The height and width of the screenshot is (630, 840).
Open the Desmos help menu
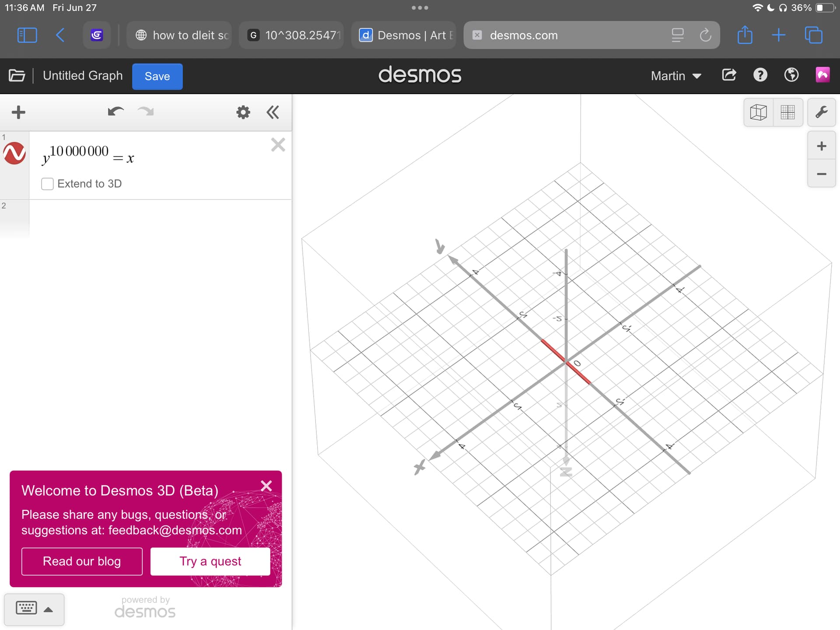point(760,75)
